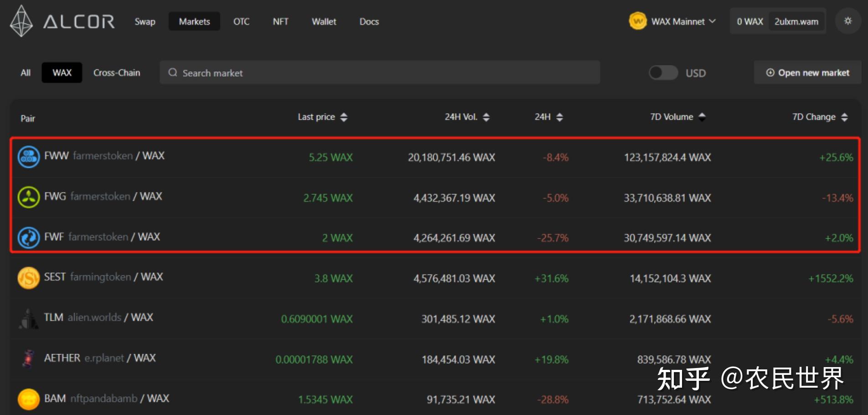Open the Docs link
The width and height of the screenshot is (868, 415).
pyautogui.click(x=369, y=21)
